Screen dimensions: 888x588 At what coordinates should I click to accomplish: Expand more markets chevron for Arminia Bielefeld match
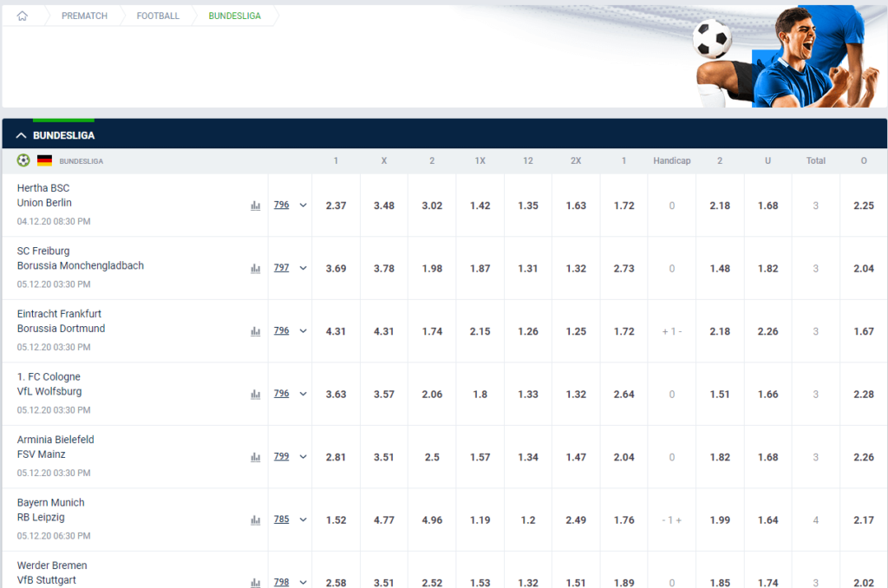click(303, 456)
